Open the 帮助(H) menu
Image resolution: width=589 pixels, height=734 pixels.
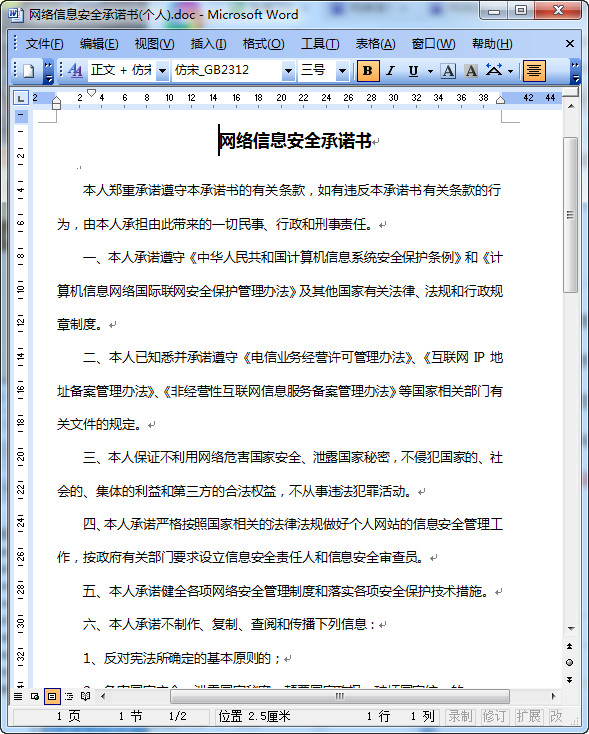pyautogui.click(x=492, y=44)
